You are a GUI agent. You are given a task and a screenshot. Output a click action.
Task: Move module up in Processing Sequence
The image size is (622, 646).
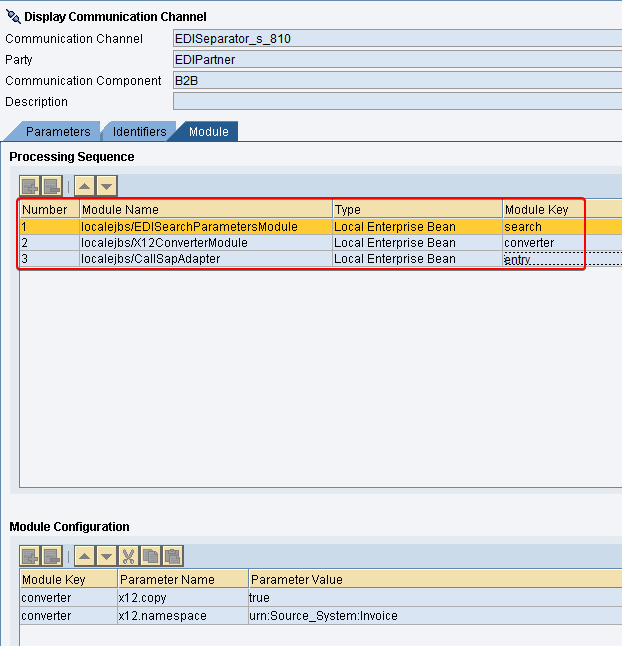[x=85, y=186]
